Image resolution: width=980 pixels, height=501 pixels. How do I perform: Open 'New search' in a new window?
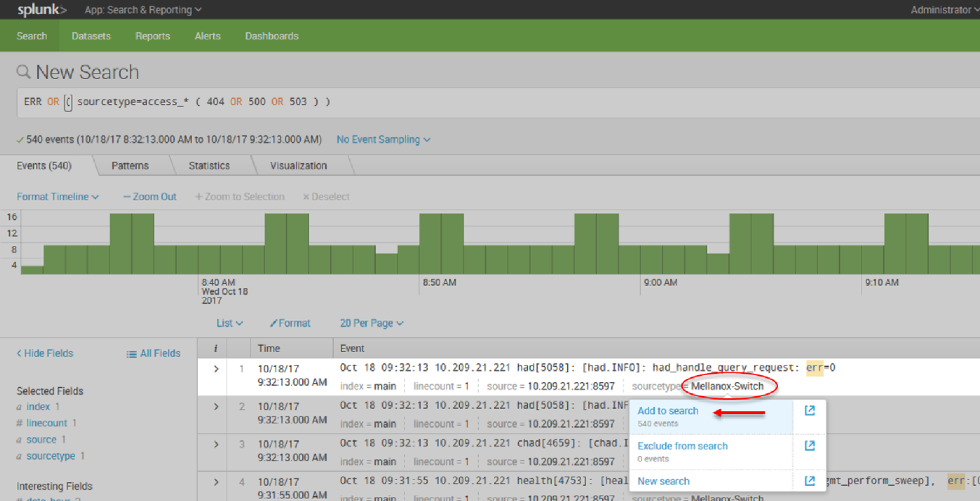pyautogui.click(x=809, y=481)
